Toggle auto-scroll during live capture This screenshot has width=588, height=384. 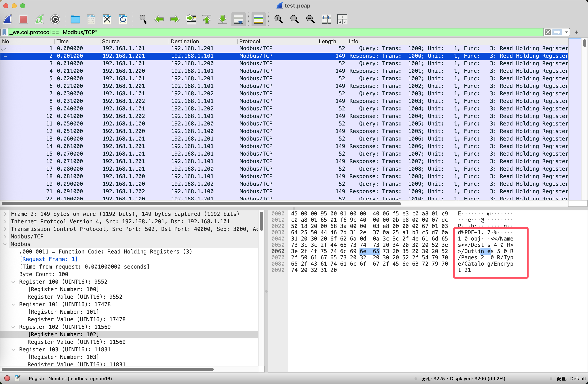(238, 19)
